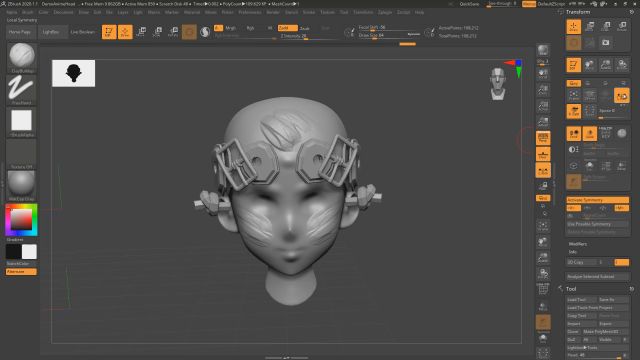Click the Actual size icon on right shelf
Screen dimensions: 640x360
click(x=543, y=106)
